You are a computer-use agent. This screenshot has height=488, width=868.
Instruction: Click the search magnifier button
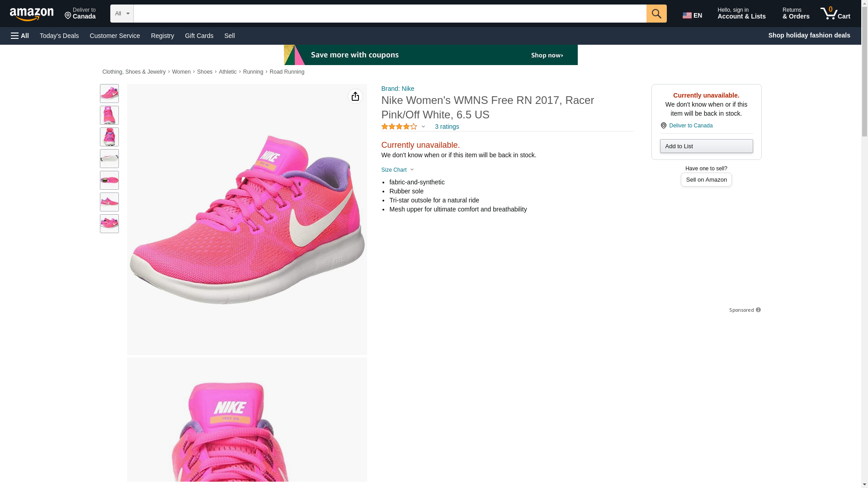(x=656, y=14)
